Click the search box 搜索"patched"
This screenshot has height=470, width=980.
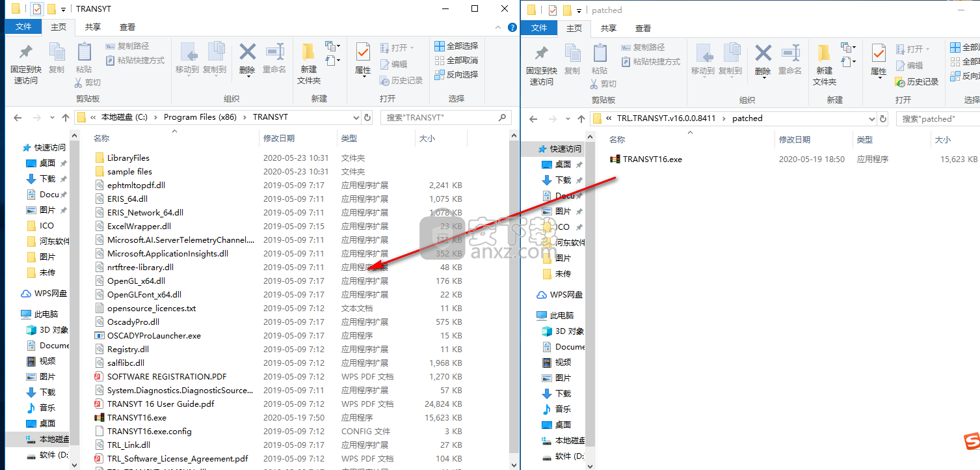click(937, 118)
